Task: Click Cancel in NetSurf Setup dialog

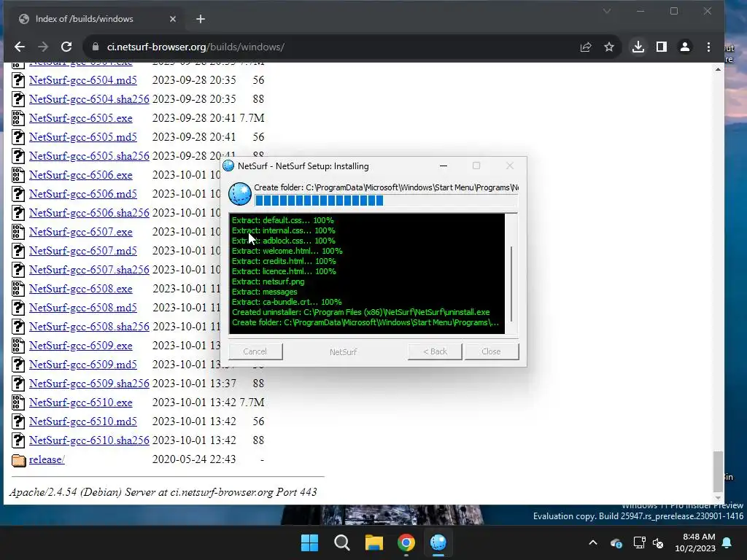Action: pyautogui.click(x=255, y=351)
